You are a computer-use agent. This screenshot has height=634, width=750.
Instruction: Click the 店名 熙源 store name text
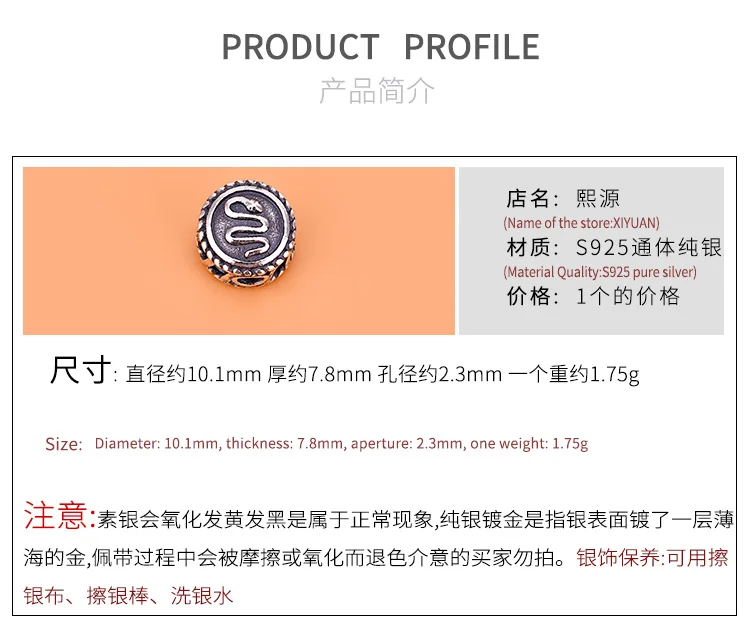coord(562,198)
